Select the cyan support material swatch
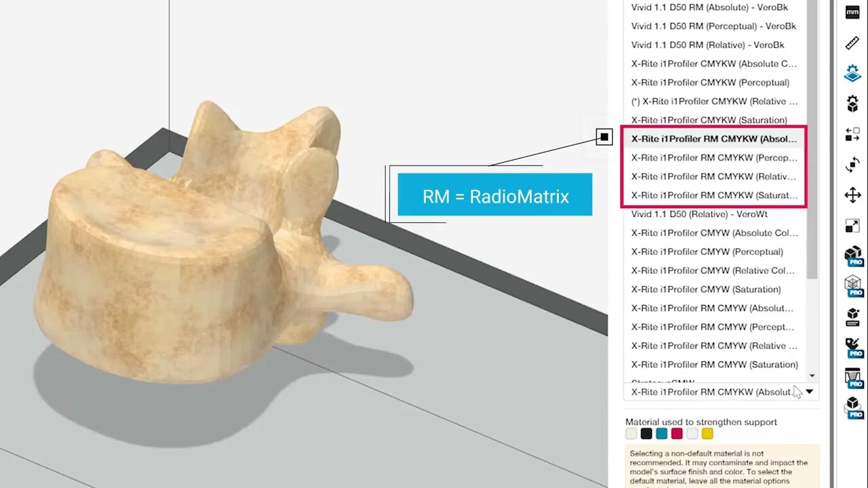 coord(662,434)
